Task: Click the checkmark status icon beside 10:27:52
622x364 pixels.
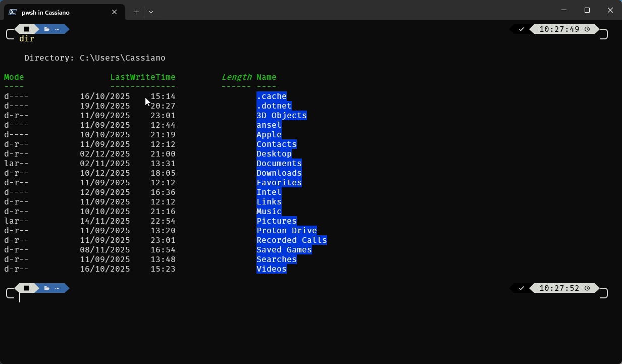Action: 522,288
